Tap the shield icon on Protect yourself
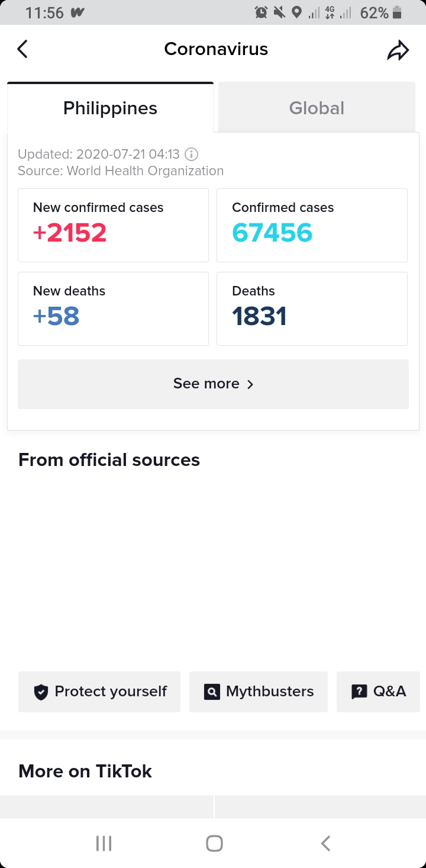 click(x=41, y=692)
